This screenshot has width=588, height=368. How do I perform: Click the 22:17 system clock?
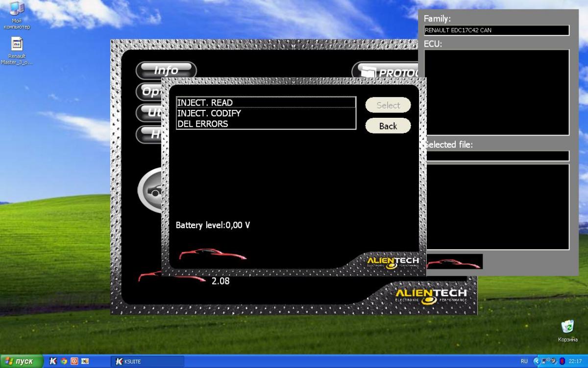576,362
